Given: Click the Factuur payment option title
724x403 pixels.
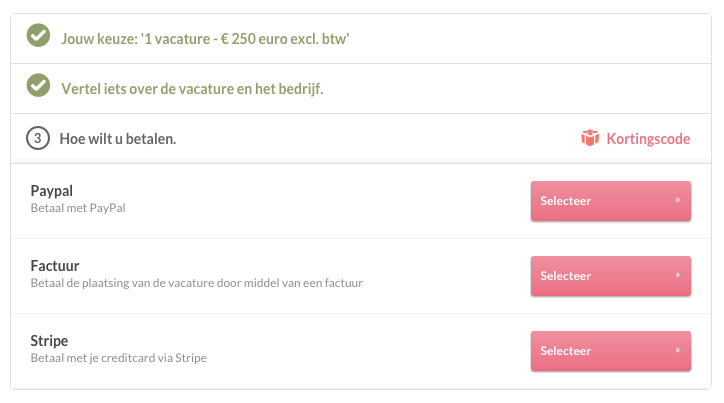Looking at the screenshot, I should 55,266.
